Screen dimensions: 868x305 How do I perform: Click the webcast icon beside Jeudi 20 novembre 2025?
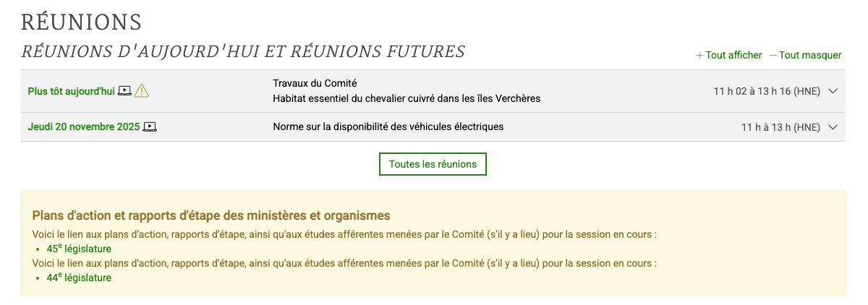tap(150, 126)
